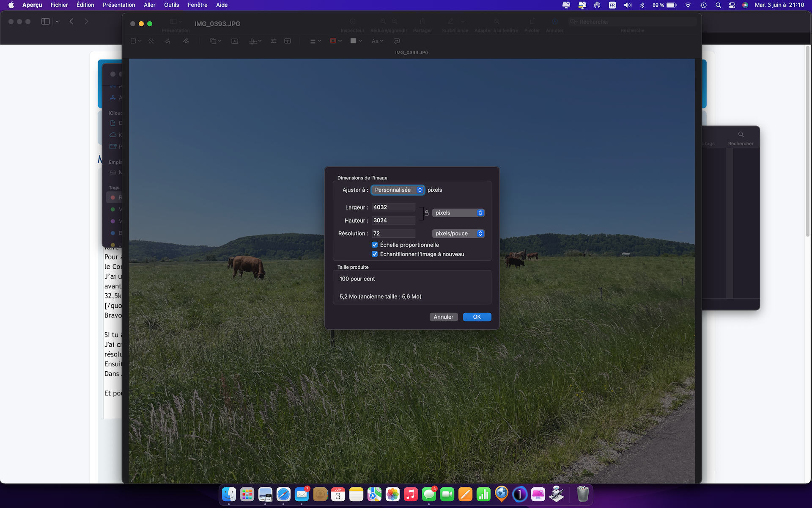Click the Annuler button
This screenshot has width=812, height=508.
point(443,317)
